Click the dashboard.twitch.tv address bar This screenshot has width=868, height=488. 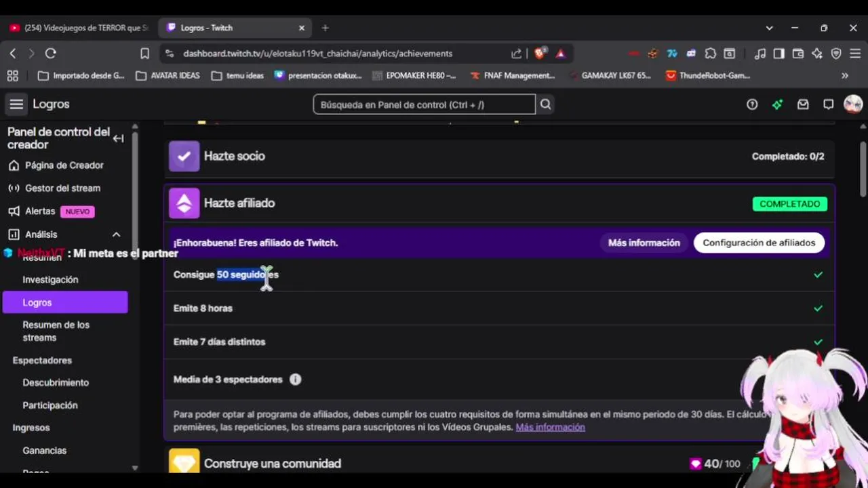pos(318,54)
